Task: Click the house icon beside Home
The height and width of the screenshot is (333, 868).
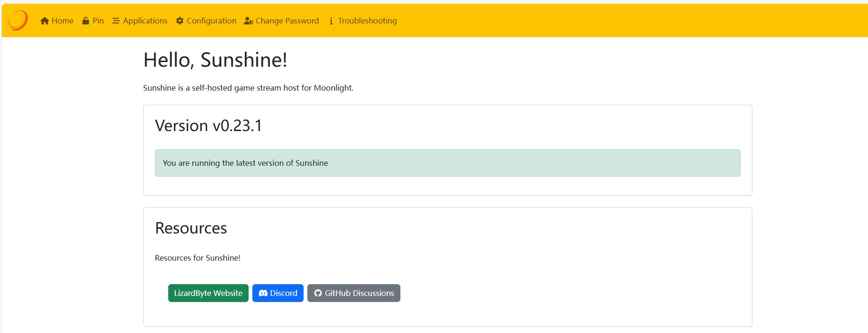Action: pos(45,21)
